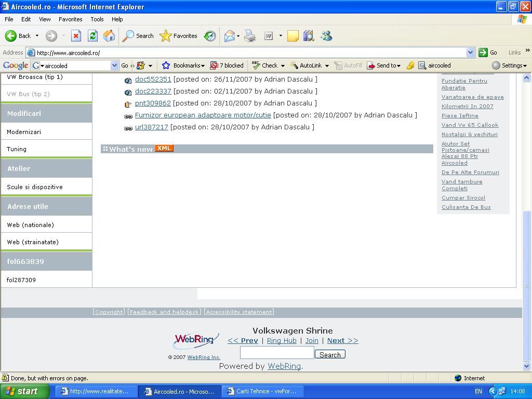Open the Favorites menu
The image size is (532, 399).
pos(71,19)
